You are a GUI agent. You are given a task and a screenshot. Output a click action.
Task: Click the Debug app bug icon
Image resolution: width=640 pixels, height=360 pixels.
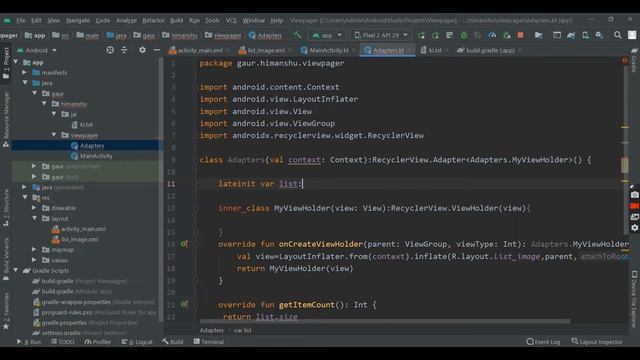[x=464, y=36]
